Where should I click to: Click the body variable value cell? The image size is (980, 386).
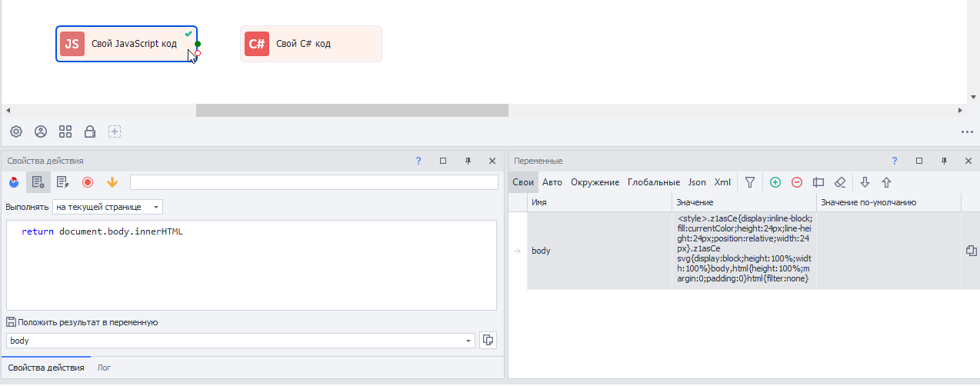(x=744, y=251)
